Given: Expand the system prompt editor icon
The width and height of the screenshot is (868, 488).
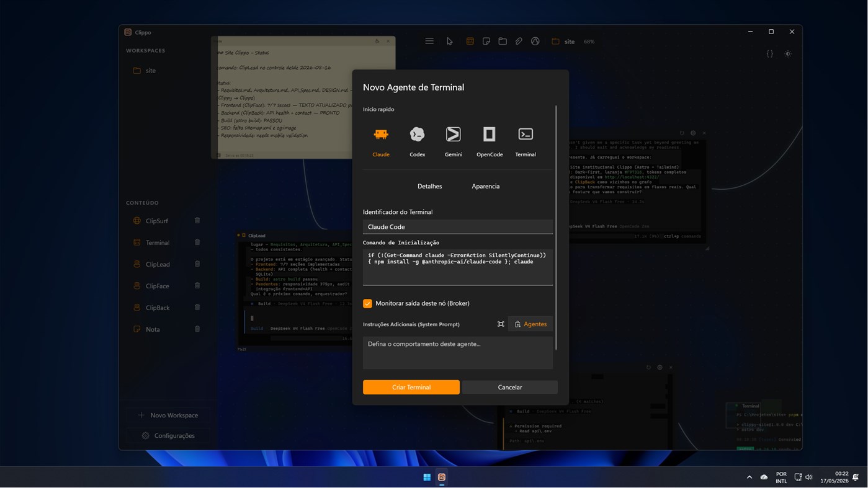Looking at the screenshot, I should pyautogui.click(x=501, y=324).
